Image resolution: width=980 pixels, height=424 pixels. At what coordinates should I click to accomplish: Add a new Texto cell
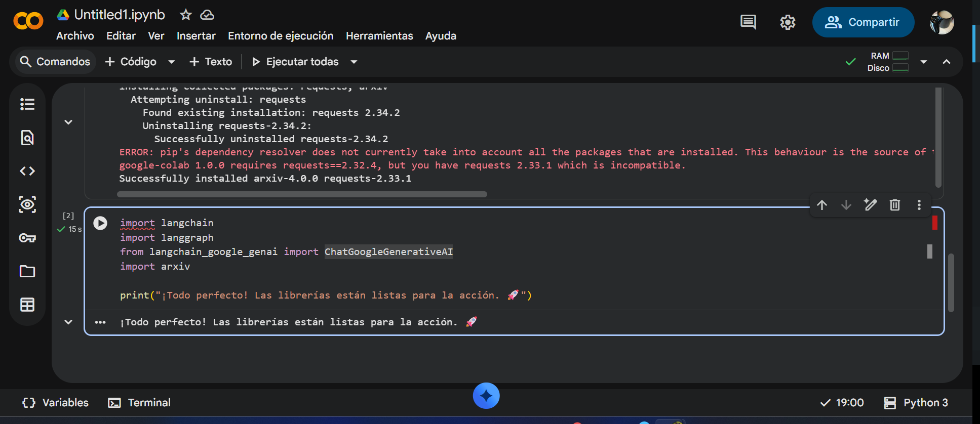pos(211,62)
